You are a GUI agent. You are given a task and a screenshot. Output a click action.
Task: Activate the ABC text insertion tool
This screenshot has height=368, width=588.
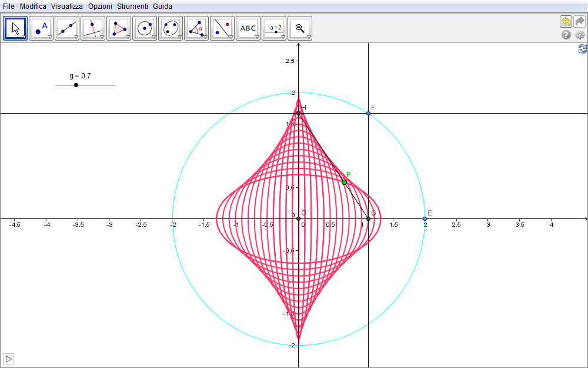tap(248, 28)
